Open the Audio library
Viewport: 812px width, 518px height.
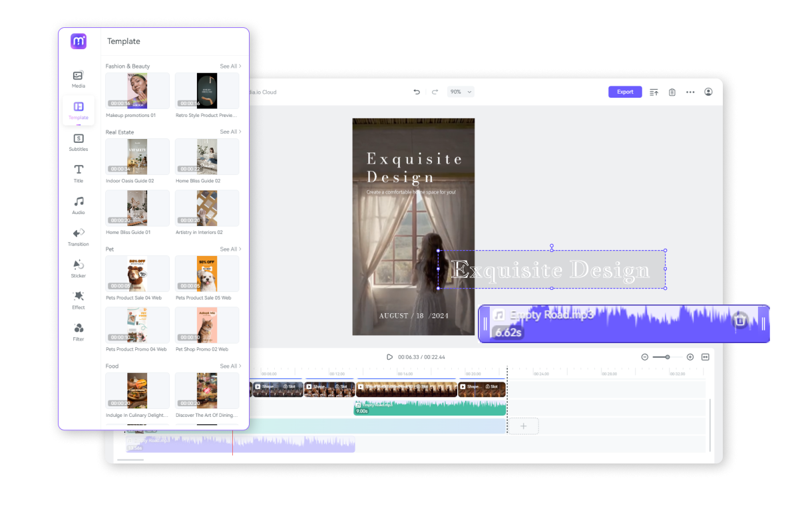[x=78, y=205]
